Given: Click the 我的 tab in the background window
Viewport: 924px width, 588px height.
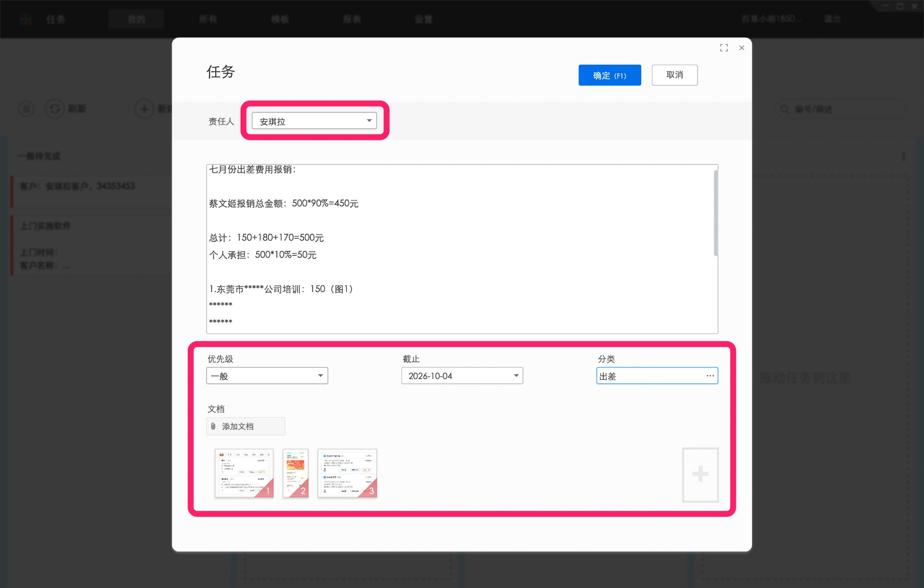Looking at the screenshot, I should pyautogui.click(x=136, y=19).
